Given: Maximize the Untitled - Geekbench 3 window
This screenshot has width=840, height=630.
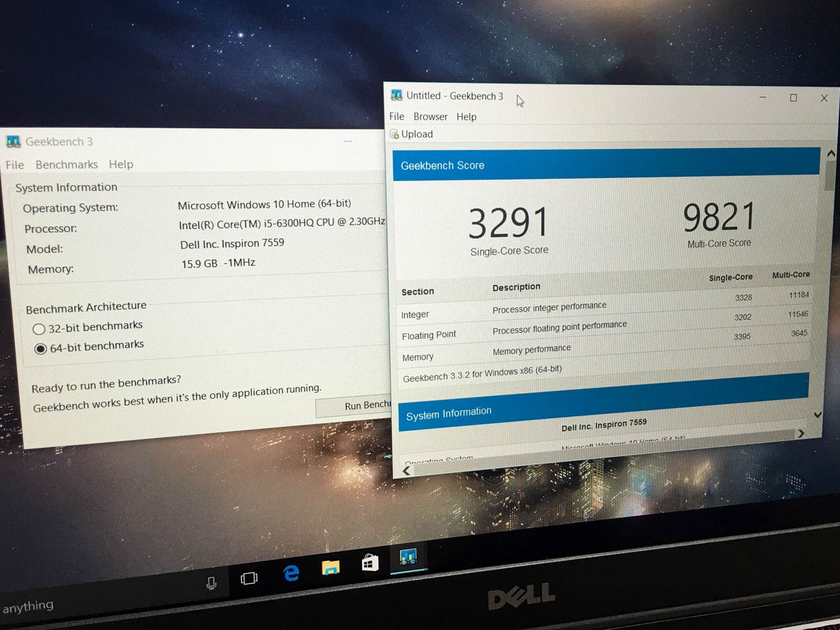Looking at the screenshot, I should point(793,98).
